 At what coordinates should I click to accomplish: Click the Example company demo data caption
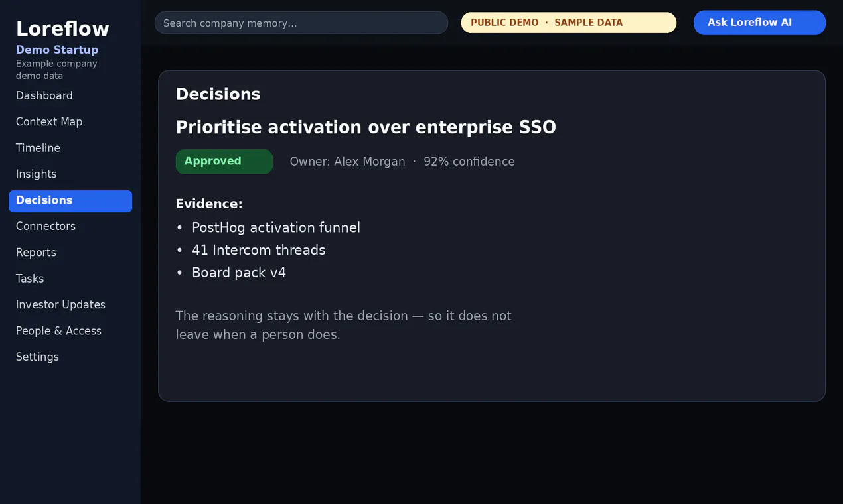pos(56,70)
